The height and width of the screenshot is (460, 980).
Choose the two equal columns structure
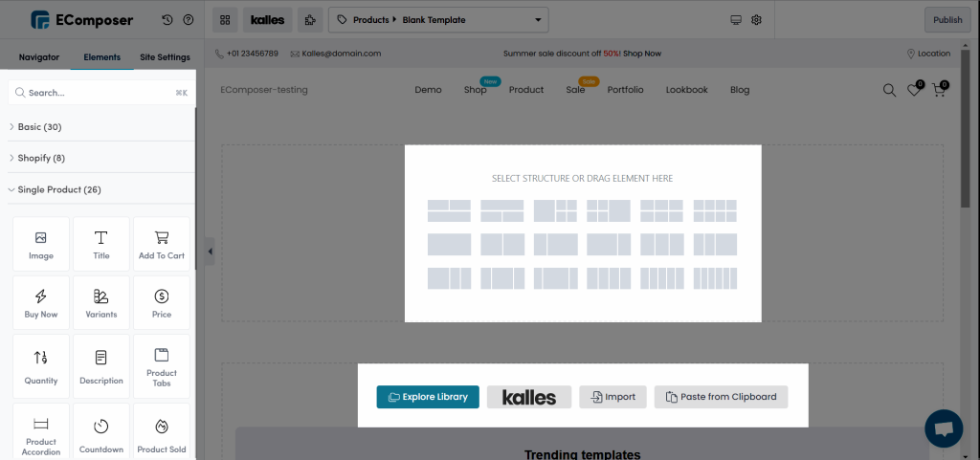coord(502,244)
